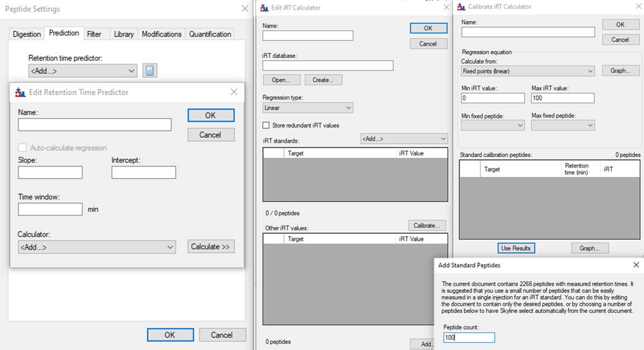Go to the Modifications tab
This screenshot has height=350, width=644.
pos(162,34)
